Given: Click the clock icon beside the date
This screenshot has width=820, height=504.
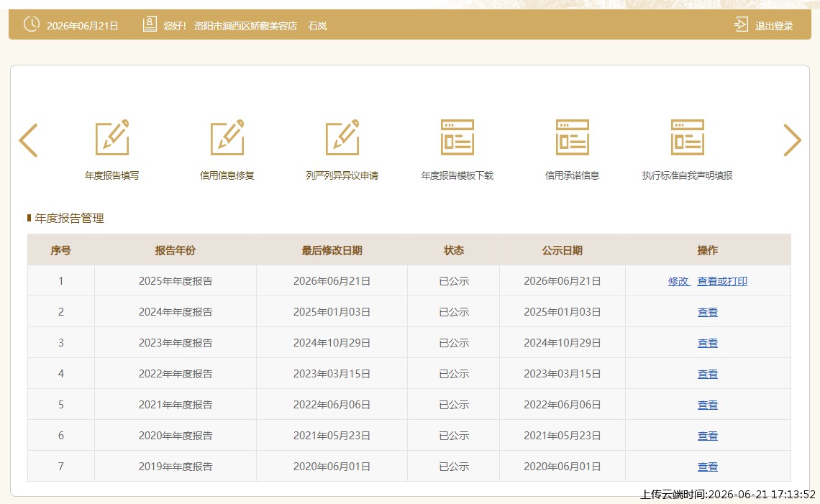Looking at the screenshot, I should tap(32, 24).
